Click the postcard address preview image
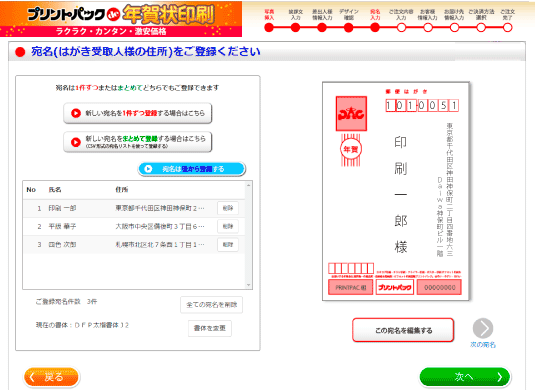This screenshot has width=535, height=390. [396, 191]
